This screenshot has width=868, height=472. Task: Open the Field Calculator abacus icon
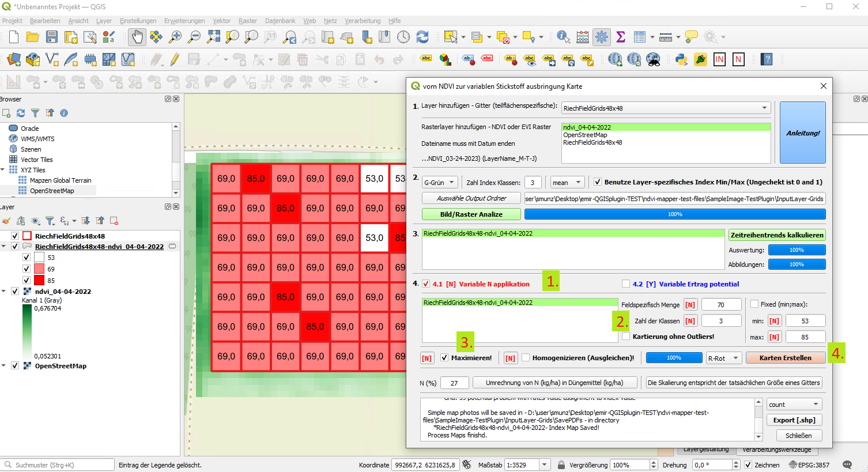583,37
